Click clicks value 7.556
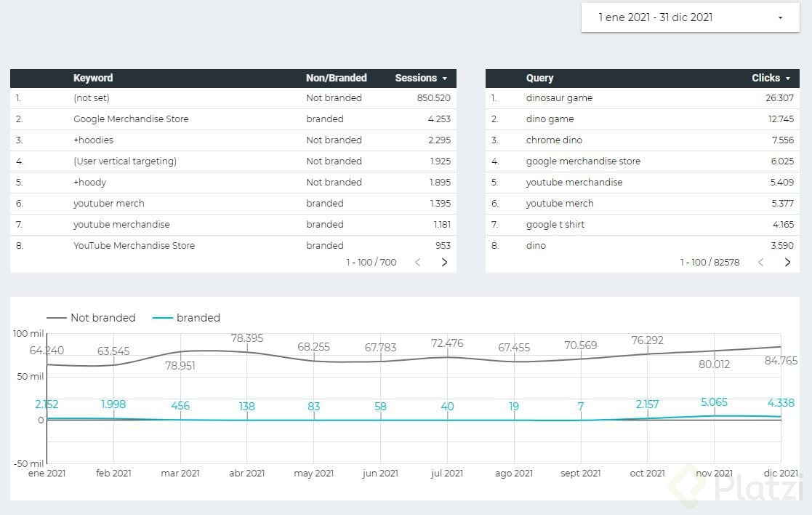The height and width of the screenshot is (515, 812). pos(782,140)
